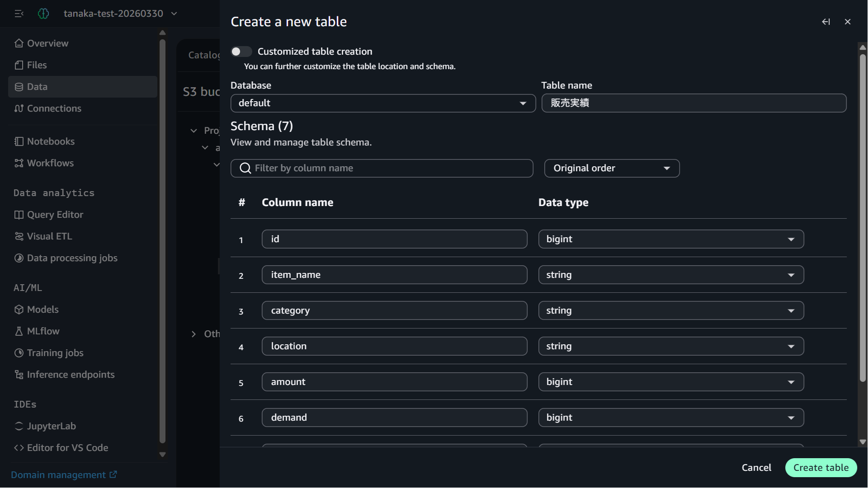Open data type dropdown for category

click(x=671, y=310)
